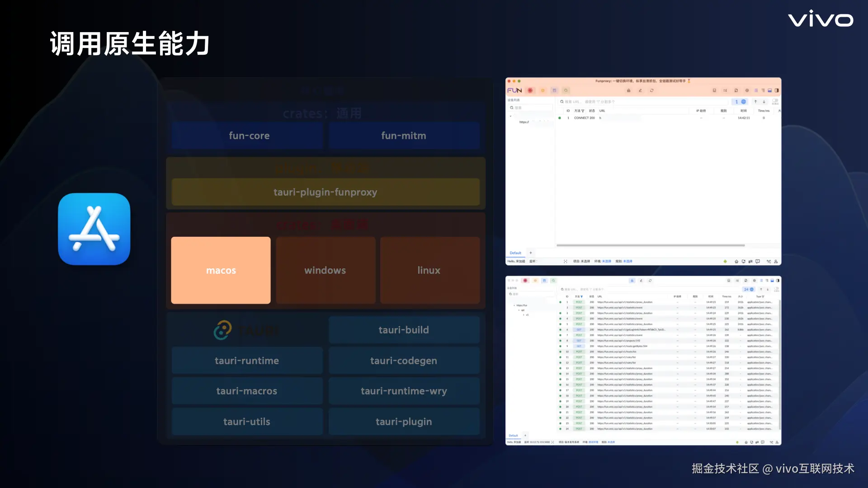This screenshot has height=488, width=868.
Task: Toggle the bottom panel layout icon in top toolbar
Action: point(770,90)
